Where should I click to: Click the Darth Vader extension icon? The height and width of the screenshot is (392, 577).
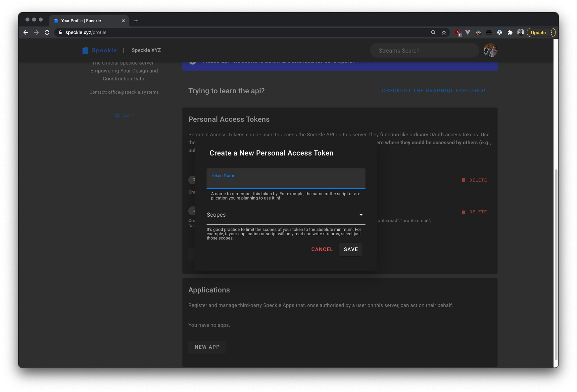pyautogui.click(x=478, y=32)
